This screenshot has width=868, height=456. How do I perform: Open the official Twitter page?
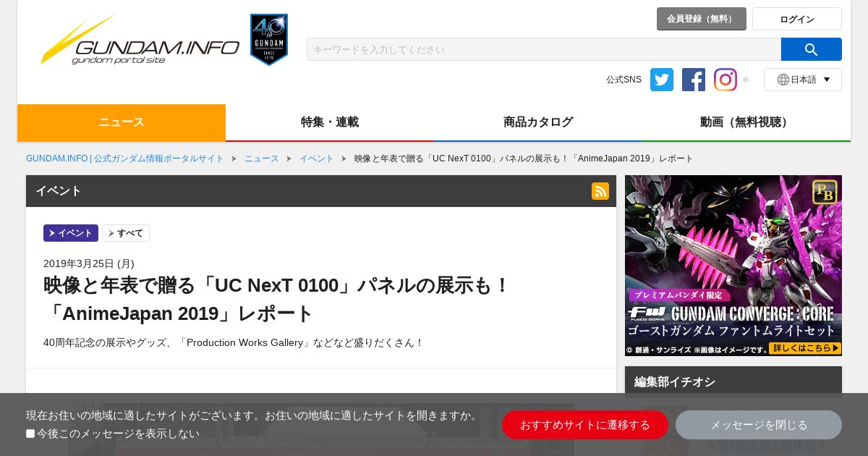(x=662, y=80)
